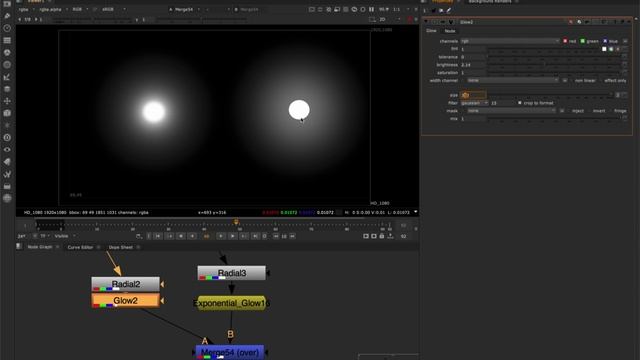This screenshot has width=640, height=360.
Task: Select the Radial2 node
Action: click(126, 284)
